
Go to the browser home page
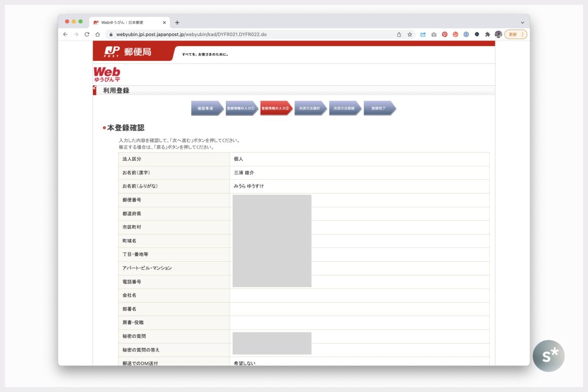pyautogui.click(x=97, y=34)
